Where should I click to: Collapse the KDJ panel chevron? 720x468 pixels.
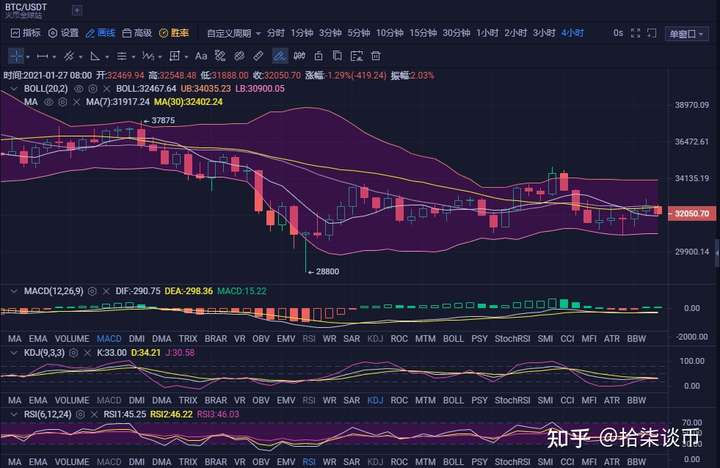14,353
